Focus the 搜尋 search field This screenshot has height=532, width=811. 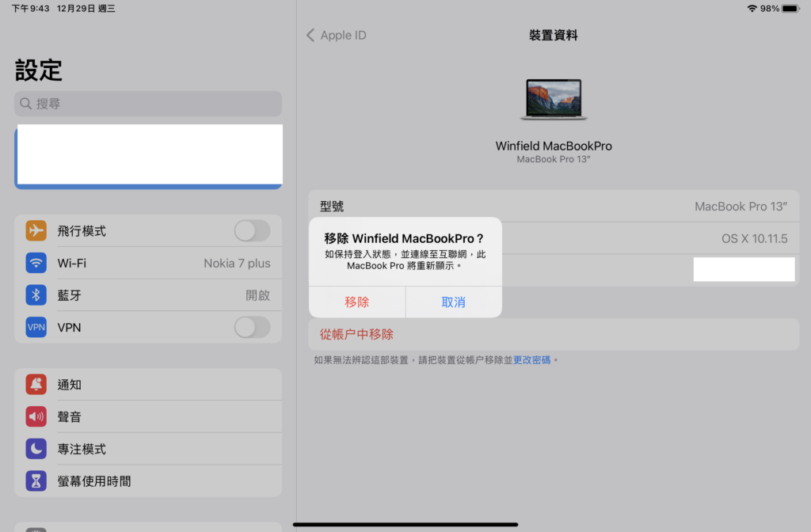(x=148, y=104)
